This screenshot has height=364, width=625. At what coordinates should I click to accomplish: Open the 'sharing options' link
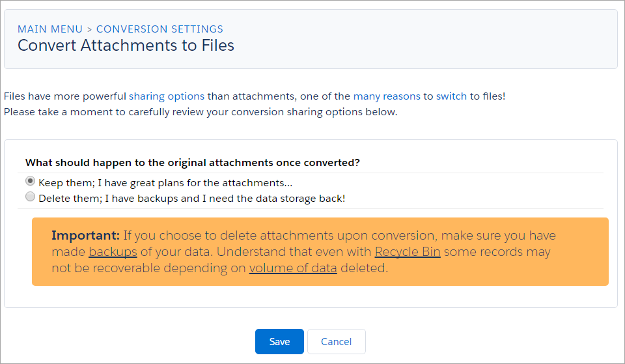(x=167, y=96)
